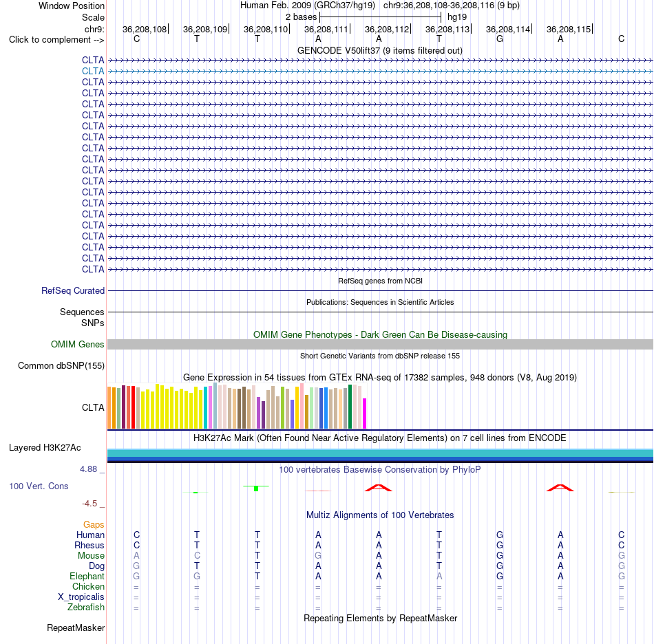Click the gray OMIM Genes bar

pos(380,344)
